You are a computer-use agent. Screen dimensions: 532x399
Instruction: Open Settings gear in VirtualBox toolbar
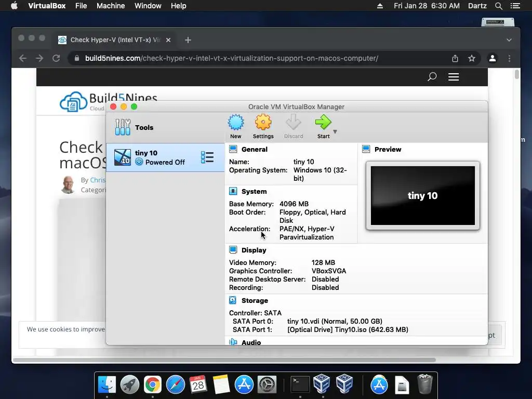coord(263,122)
